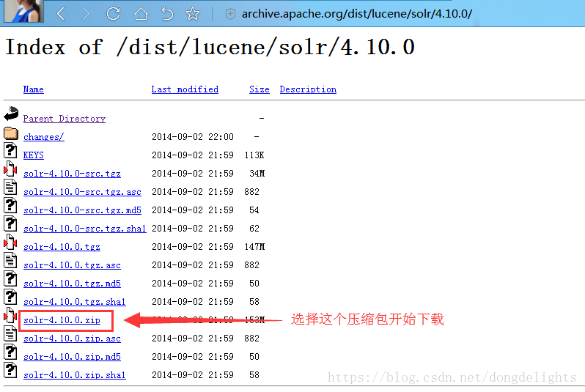Open the browser home page icon
The height and width of the screenshot is (392, 585).
141,14
